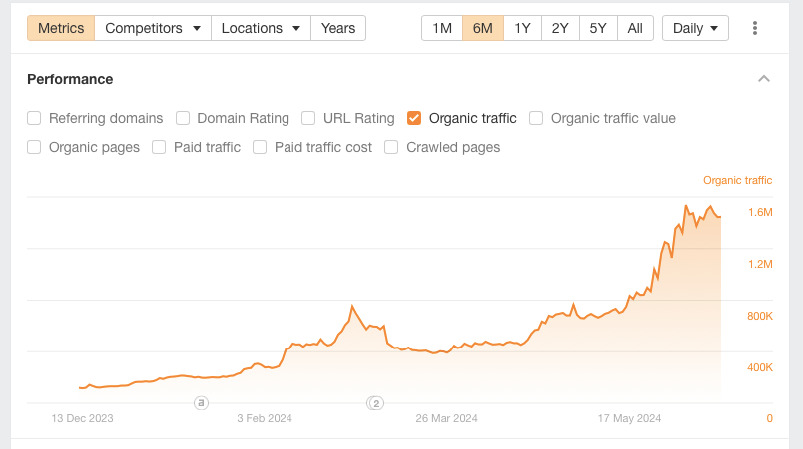The width and height of the screenshot is (803, 449).
Task: Check the Organic traffic value box
Action: (536, 118)
